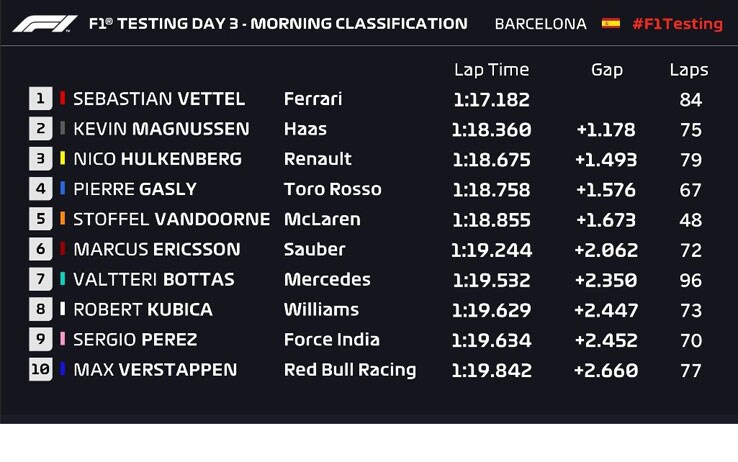Select the Lap Time column header
This screenshot has height=462, width=738.
click(491, 70)
